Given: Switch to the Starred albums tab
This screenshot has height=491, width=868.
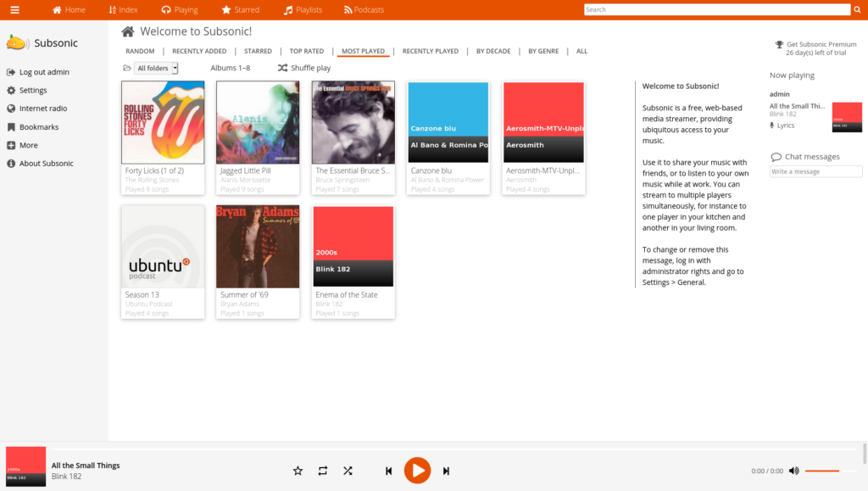Looking at the screenshot, I should click(x=258, y=51).
